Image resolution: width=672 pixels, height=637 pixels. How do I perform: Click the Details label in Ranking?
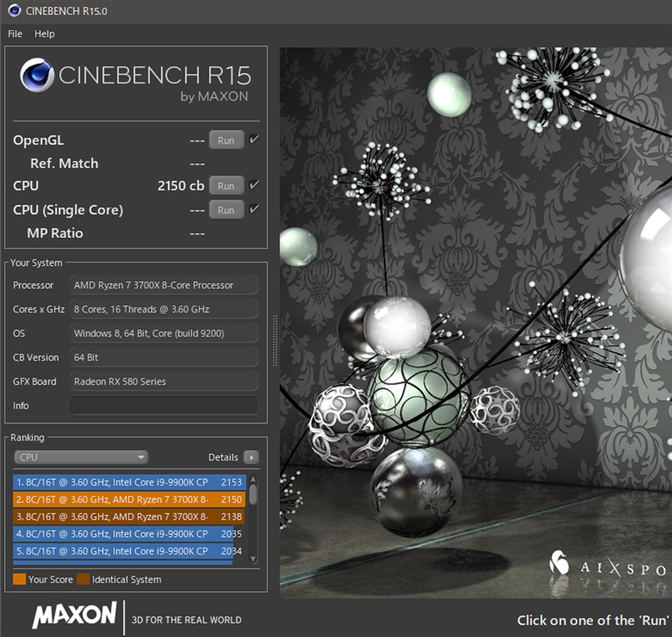click(x=223, y=457)
